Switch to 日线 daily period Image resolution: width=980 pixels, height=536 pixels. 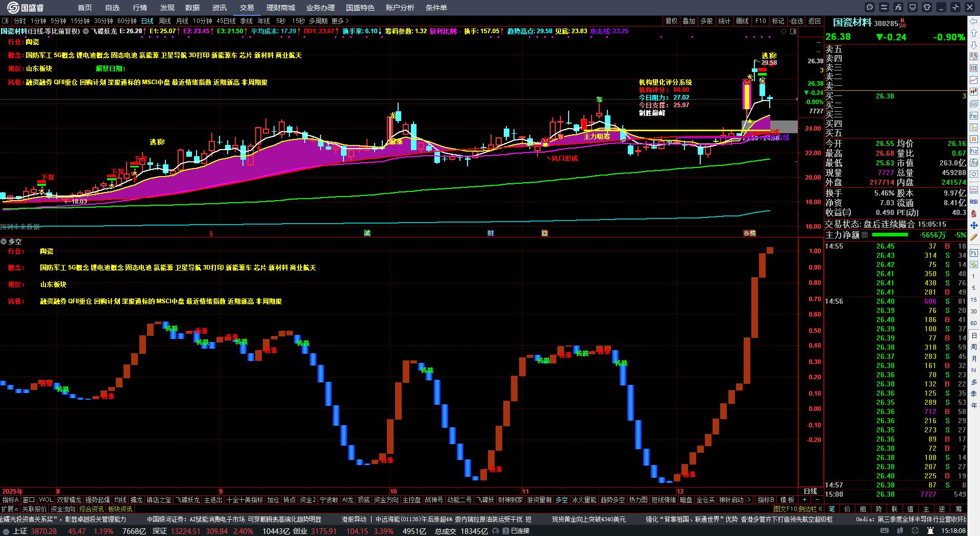(147, 21)
